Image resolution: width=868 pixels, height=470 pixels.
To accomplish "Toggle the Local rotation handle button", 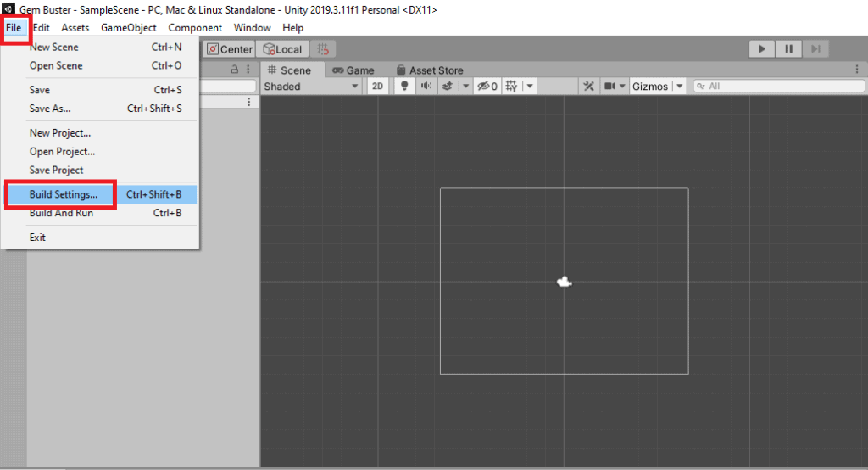I will click(282, 49).
